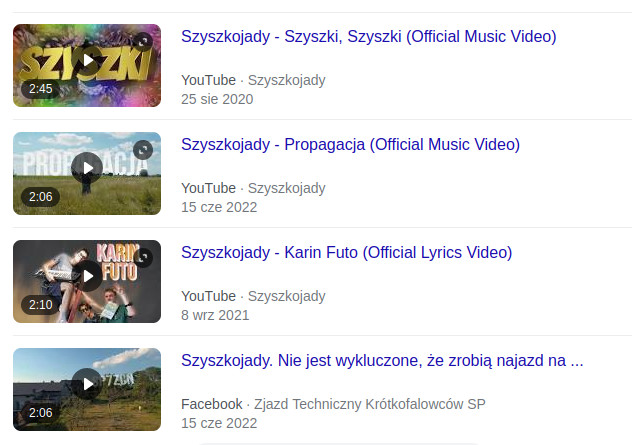The height and width of the screenshot is (445, 632).
Task: Click the 2:10 duration badge
Action: [x=40, y=305]
